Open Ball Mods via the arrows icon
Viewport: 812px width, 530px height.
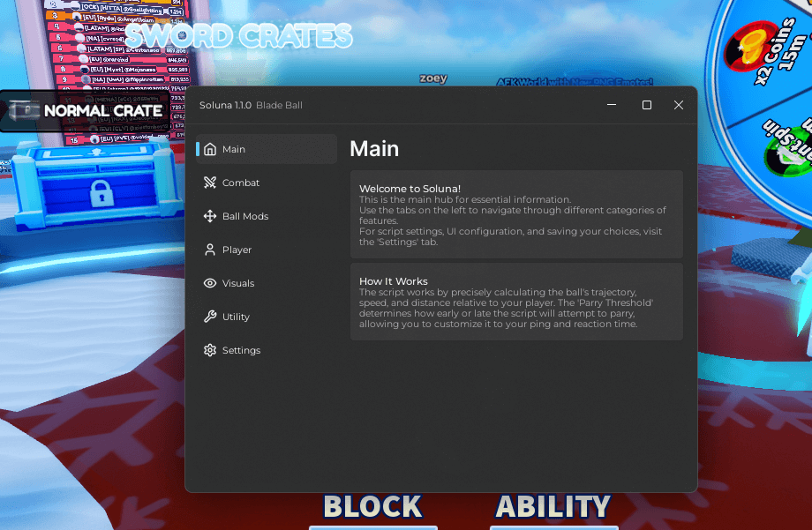(x=210, y=216)
